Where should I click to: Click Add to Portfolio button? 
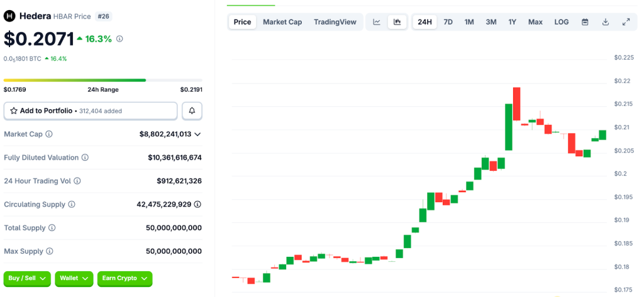point(91,111)
